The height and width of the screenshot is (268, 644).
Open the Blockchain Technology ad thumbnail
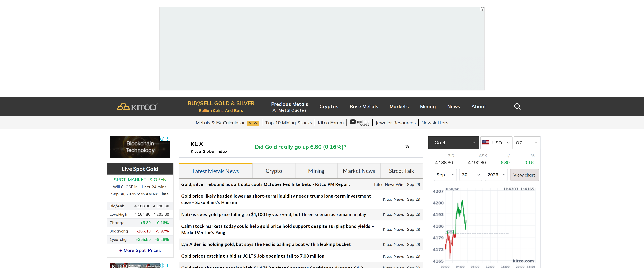140,147
